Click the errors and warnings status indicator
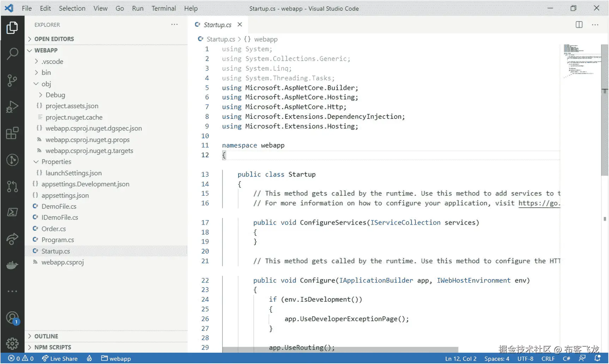609x364 pixels. pos(21,358)
